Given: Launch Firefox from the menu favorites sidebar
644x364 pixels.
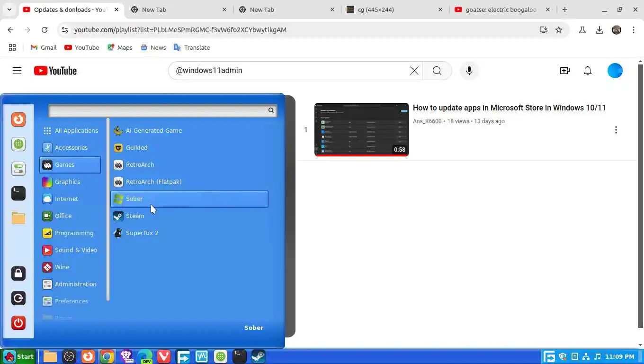Looking at the screenshot, I should 18,119.
